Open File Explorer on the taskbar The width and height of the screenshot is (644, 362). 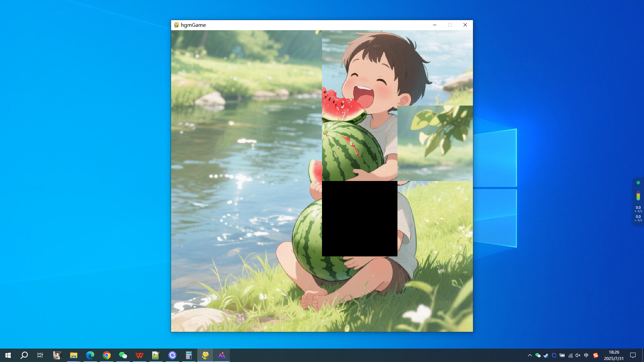[x=74, y=356]
